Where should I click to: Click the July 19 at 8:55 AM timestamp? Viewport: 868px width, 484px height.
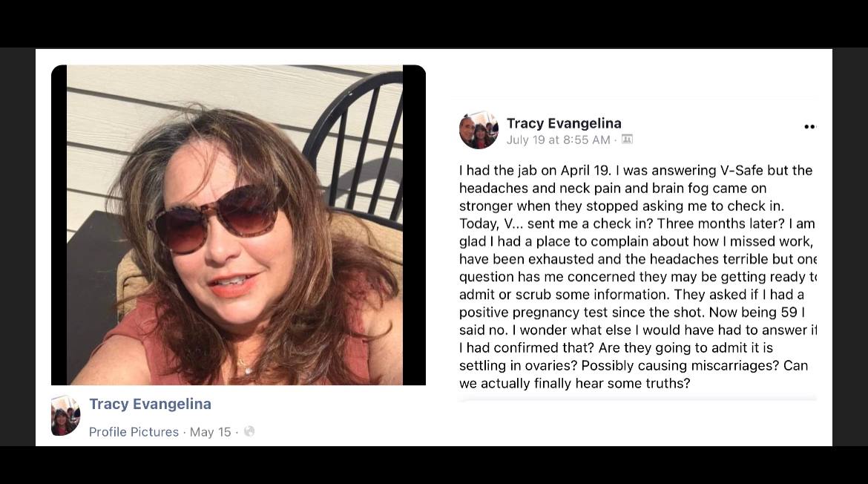[558, 140]
